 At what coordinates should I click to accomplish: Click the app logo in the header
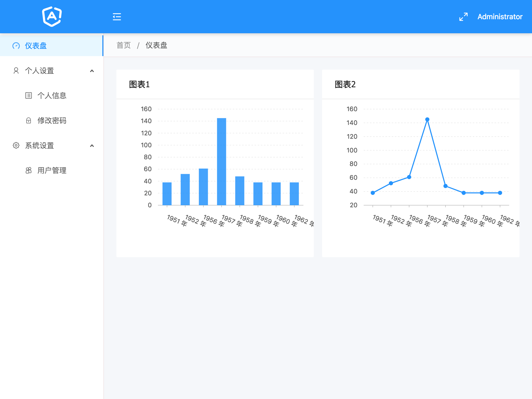(52, 17)
